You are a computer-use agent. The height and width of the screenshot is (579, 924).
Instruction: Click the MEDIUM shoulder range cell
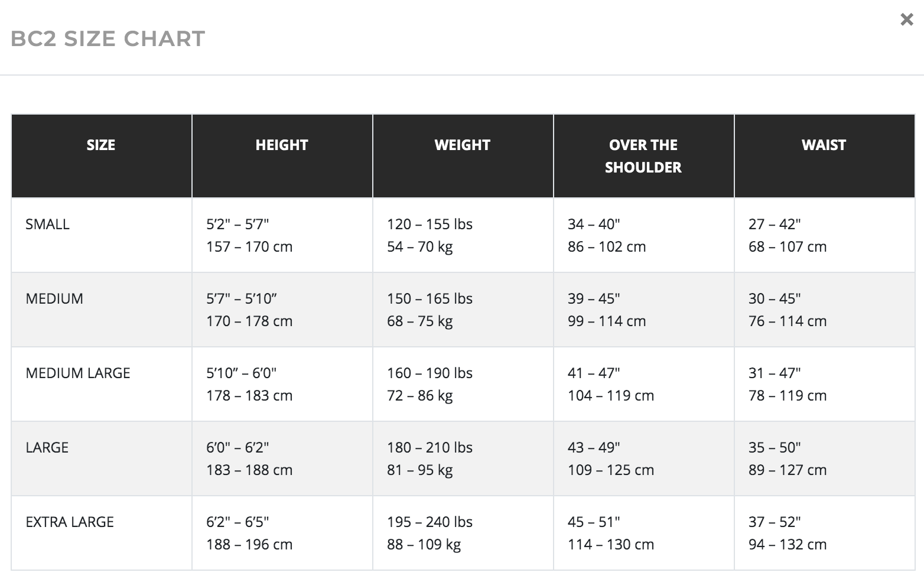[643, 309]
